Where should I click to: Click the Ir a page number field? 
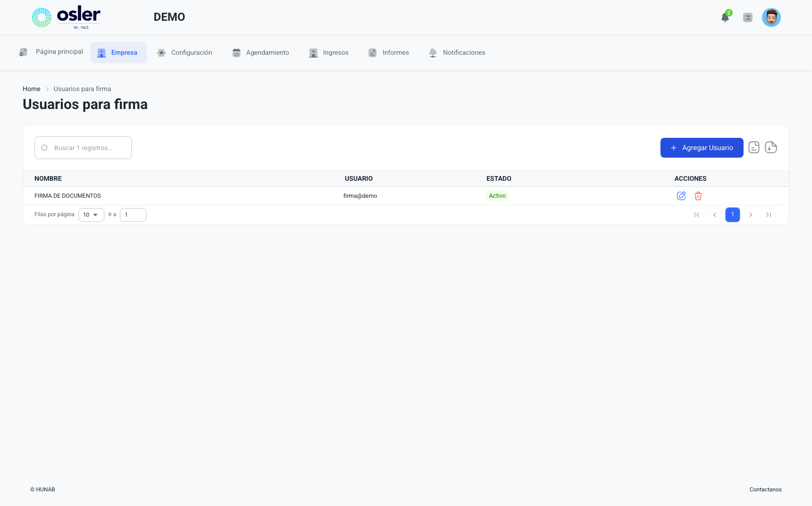click(133, 215)
